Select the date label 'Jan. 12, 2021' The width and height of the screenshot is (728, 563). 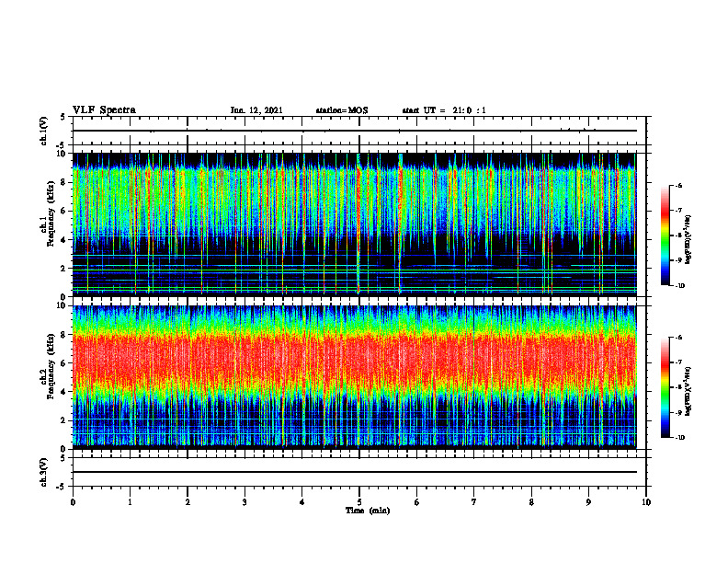(x=256, y=110)
